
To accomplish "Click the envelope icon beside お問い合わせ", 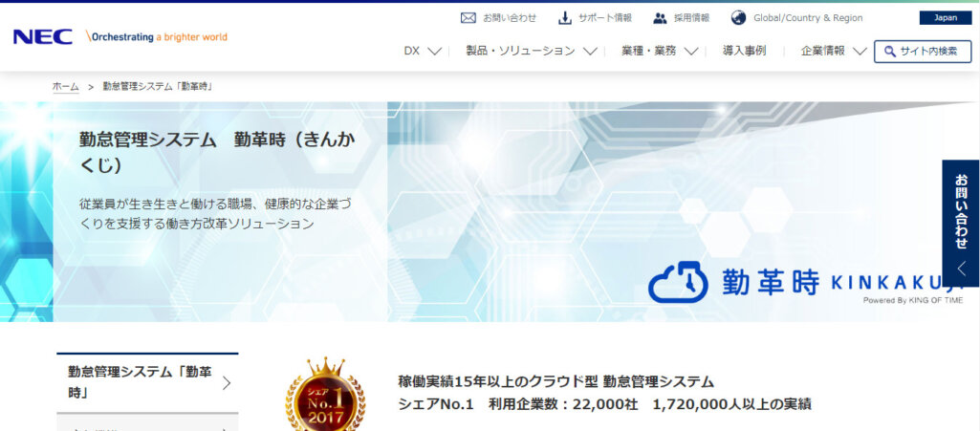I will (468, 18).
